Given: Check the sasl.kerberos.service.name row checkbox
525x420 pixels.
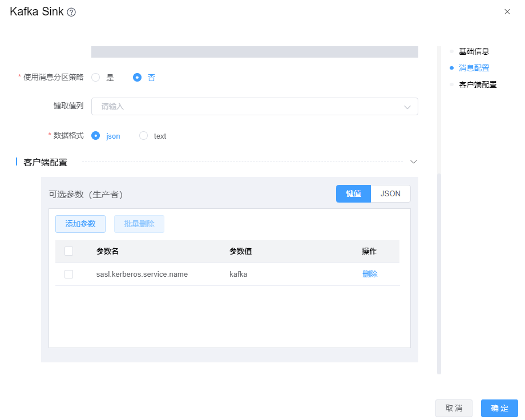Looking at the screenshot, I should (x=69, y=274).
